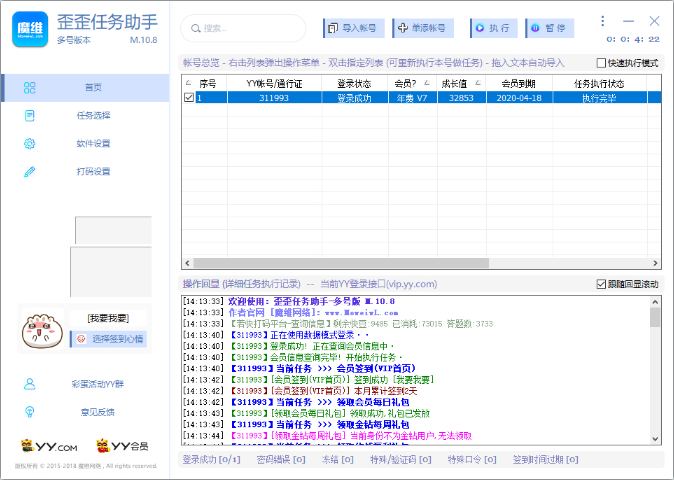
Task: Click the gear settings icon
Action: pos(30,144)
